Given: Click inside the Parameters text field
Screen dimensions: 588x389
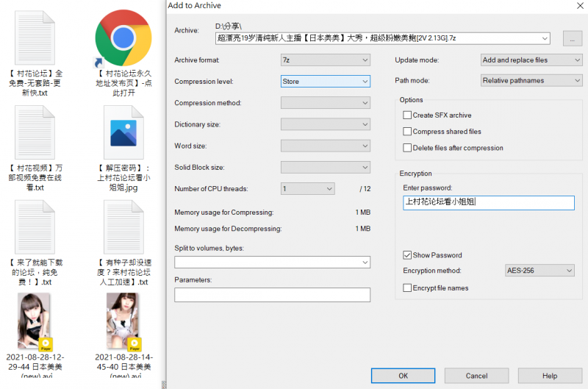Looking at the screenshot, I should [x=272, y=295].
